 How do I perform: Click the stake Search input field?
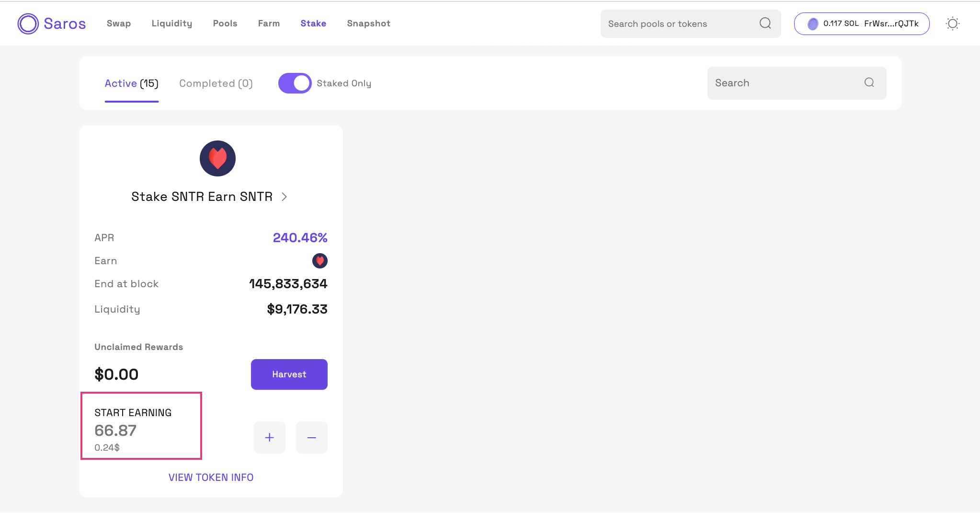coord(786,83)
